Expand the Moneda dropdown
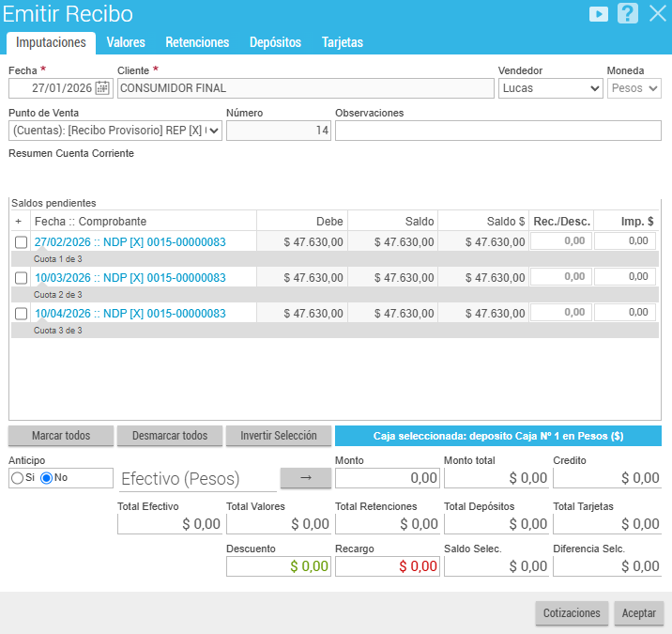This screenshot has width=672, height=634. tap(634, 88)
